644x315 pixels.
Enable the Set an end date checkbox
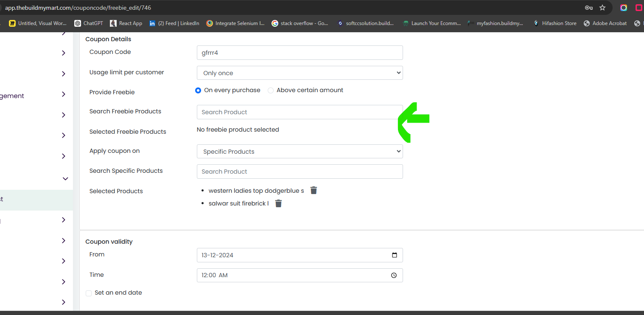tap(89, 293)
